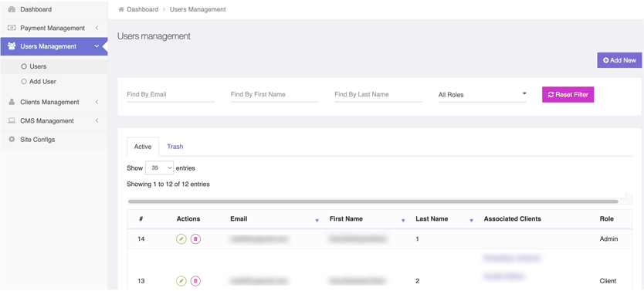Select the Active tab
This screenshot has width=644, height=291.
pyautogui.click(x=143, y=147)
